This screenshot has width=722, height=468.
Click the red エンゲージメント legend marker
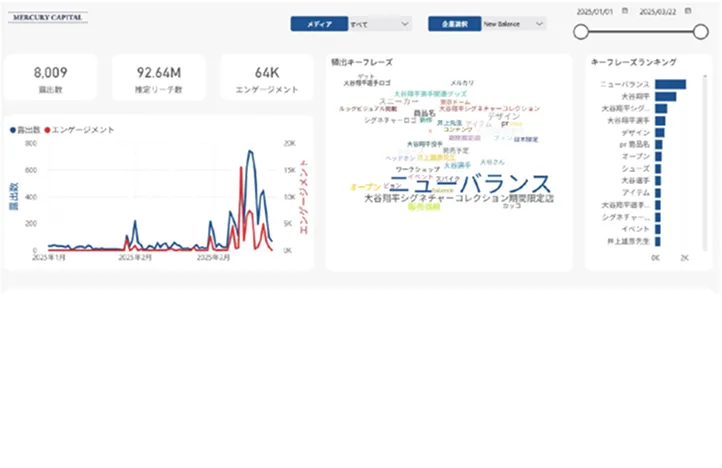[47, 130]
